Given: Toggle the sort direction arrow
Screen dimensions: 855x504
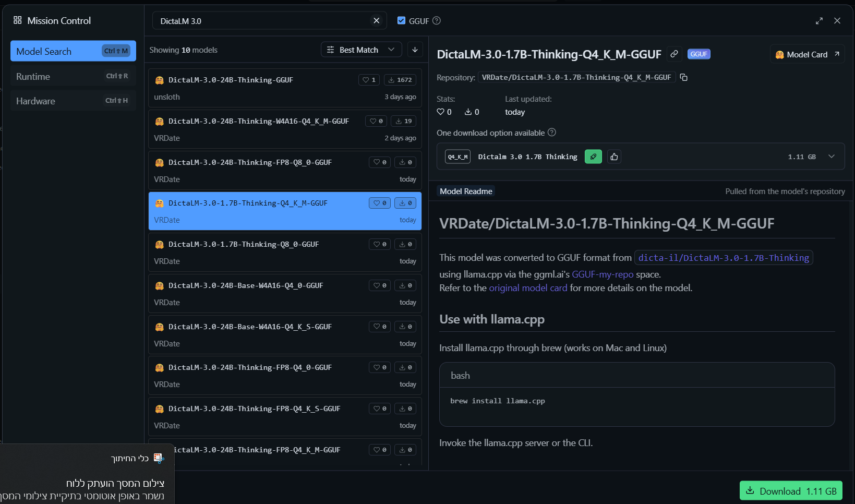Looking at the screenshot, I should click(x=415, y=50).
